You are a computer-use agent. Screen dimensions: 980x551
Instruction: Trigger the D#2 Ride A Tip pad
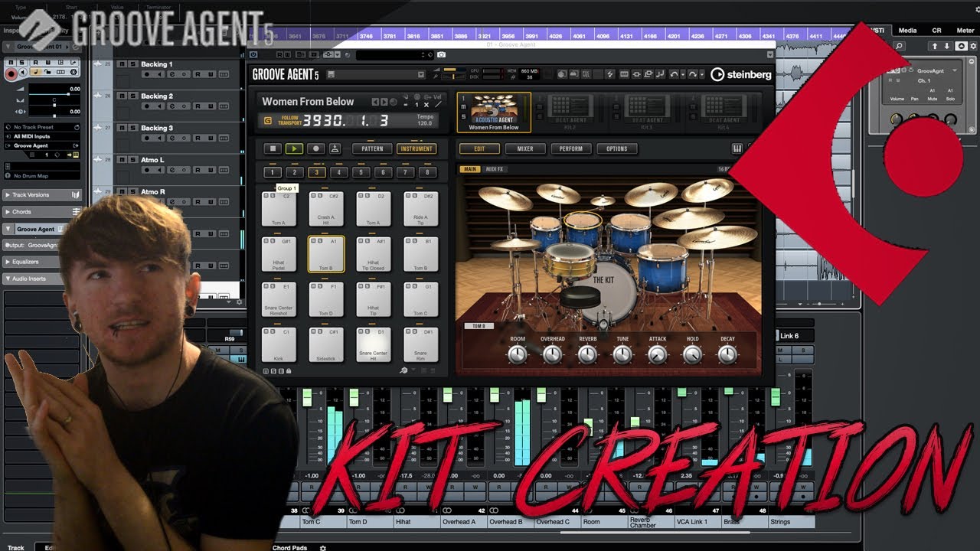point(420,209)
